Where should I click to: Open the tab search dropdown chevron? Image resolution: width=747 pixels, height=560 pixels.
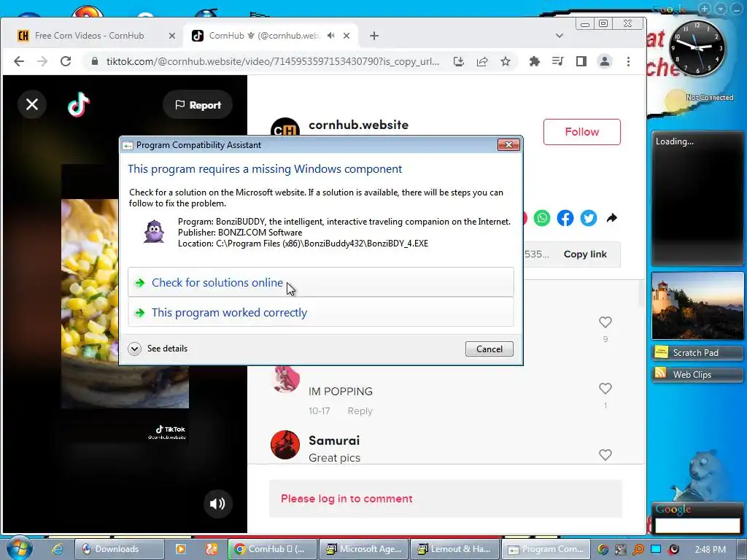560,36
